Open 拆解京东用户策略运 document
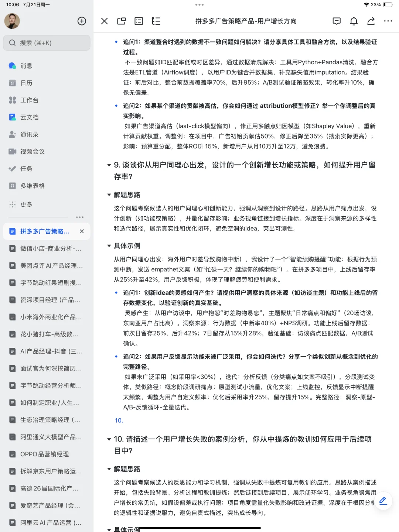Image resolution: width=399 pixels, height=532 pixels. point(47,471)
